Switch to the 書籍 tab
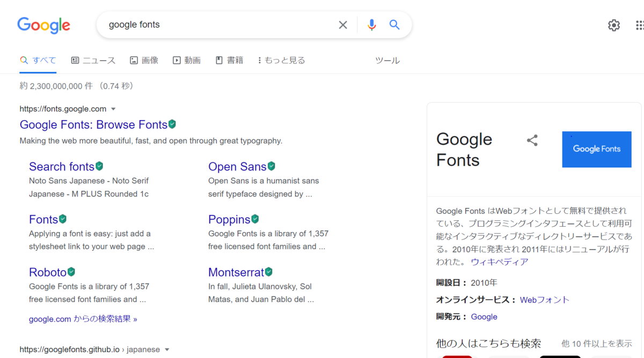 [x=229, y=60]
